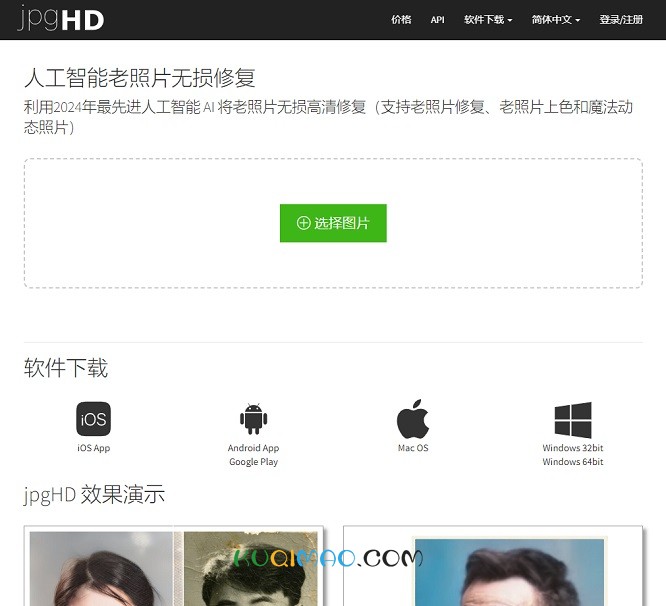Open the iOS App link

point(93,448)
